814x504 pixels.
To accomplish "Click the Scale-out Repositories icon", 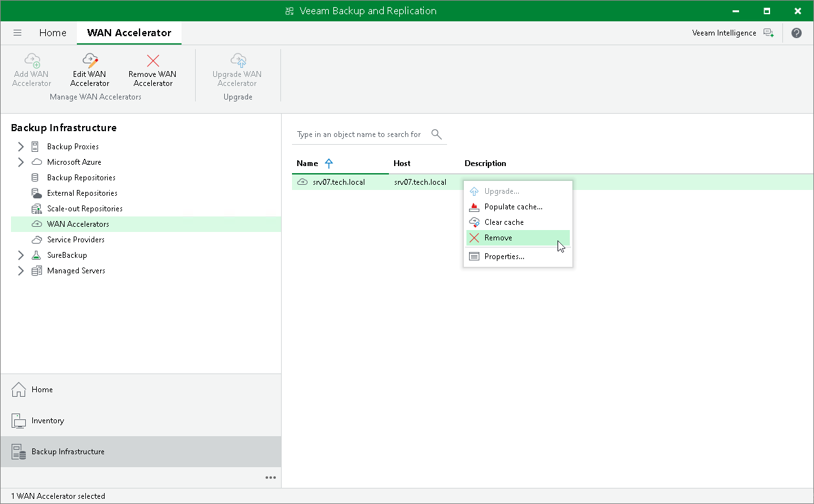I will click(36, 209).
